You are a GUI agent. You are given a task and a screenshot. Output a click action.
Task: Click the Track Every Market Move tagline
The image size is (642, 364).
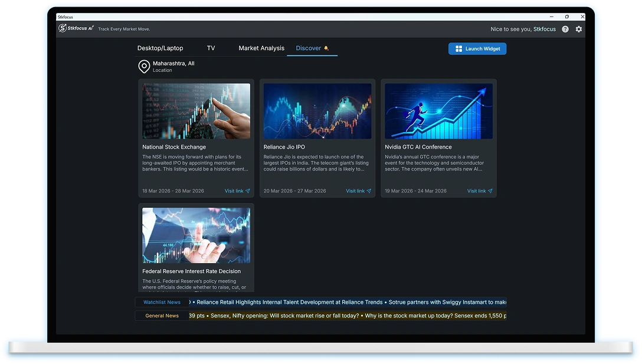click(x=124, y=29)
